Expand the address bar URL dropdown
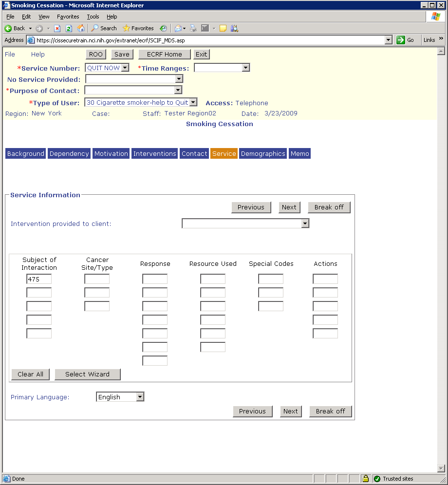The image size is (448, 485). [x=388, y=40]
